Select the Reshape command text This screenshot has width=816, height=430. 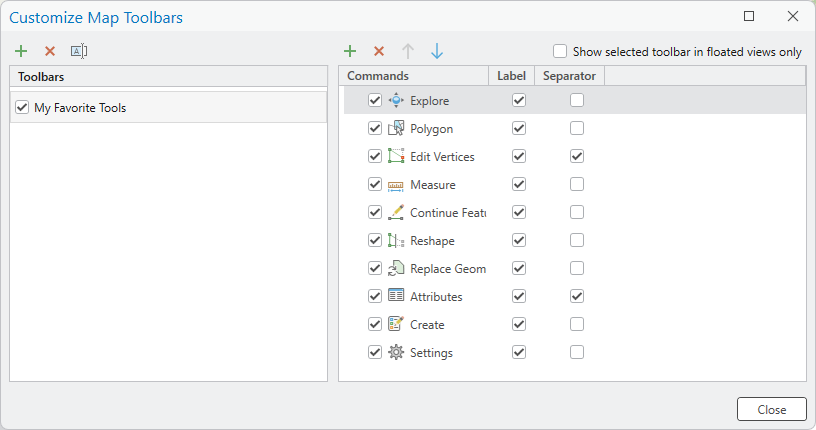point(432,241)
